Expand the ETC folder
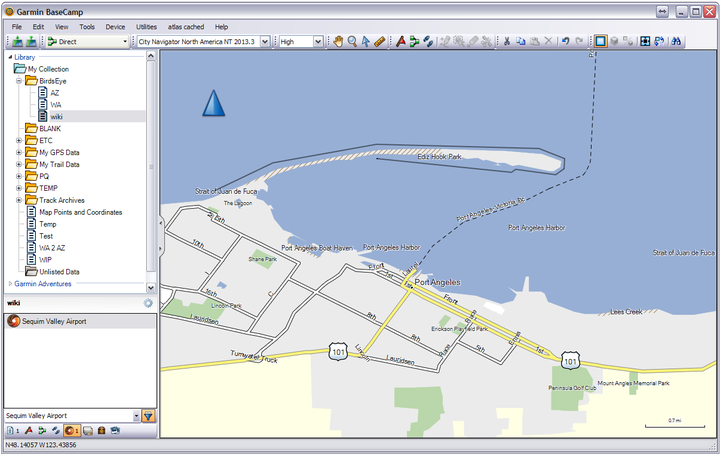 point(19,140)
